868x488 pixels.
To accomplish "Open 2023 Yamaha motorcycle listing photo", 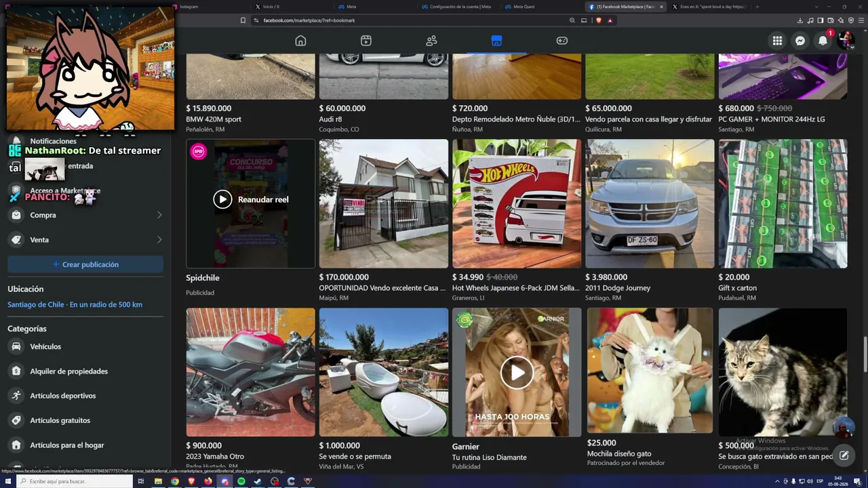I will [251, 372].
